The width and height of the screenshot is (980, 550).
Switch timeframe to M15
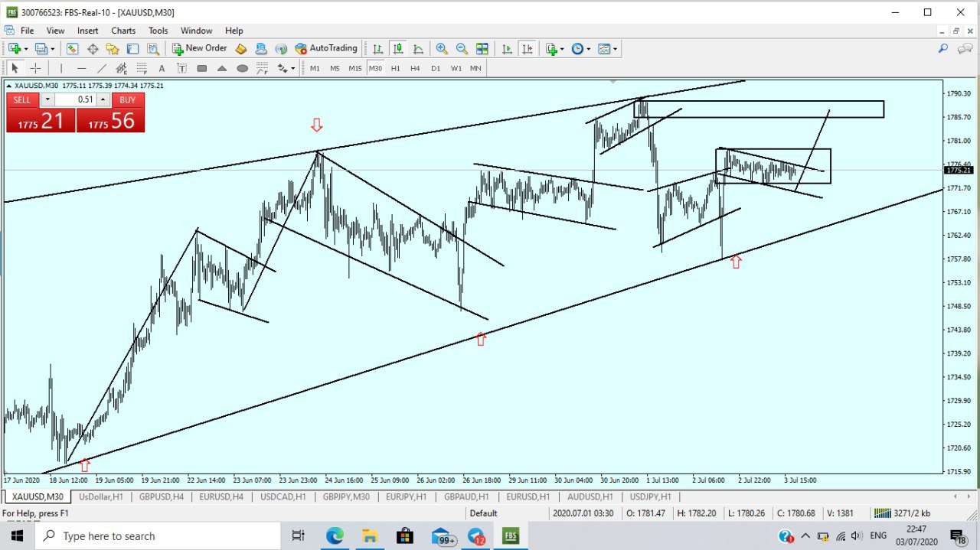[354, 69]
